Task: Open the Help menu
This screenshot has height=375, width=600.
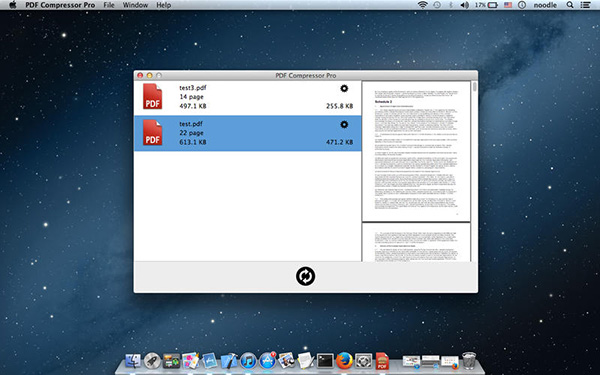Action: [x=163, y=5]
